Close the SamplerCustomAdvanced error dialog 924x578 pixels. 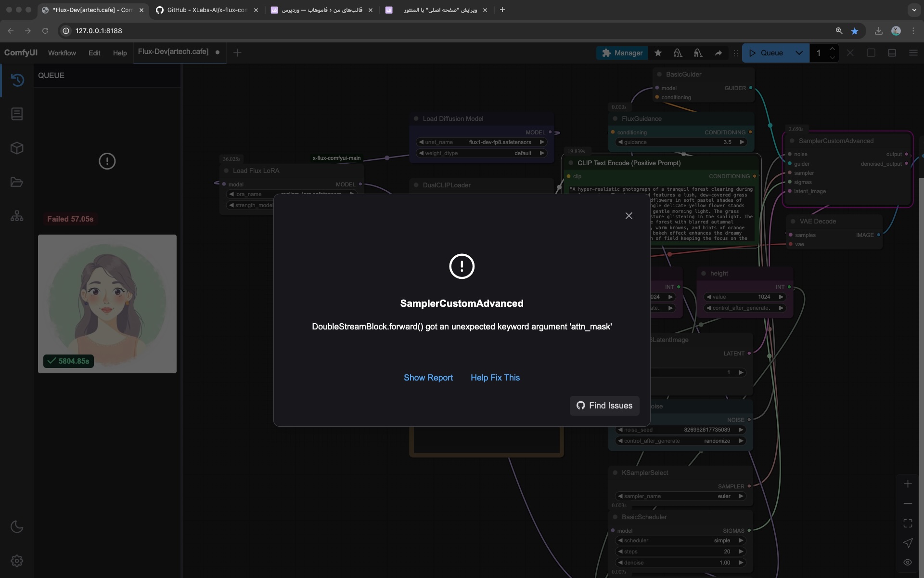point(629,216)
